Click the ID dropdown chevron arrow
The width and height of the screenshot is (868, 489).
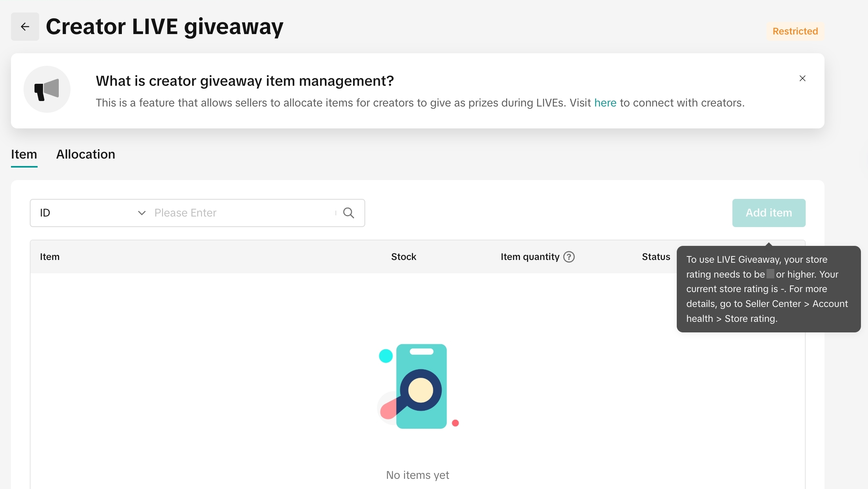click(x=142, y=213)
